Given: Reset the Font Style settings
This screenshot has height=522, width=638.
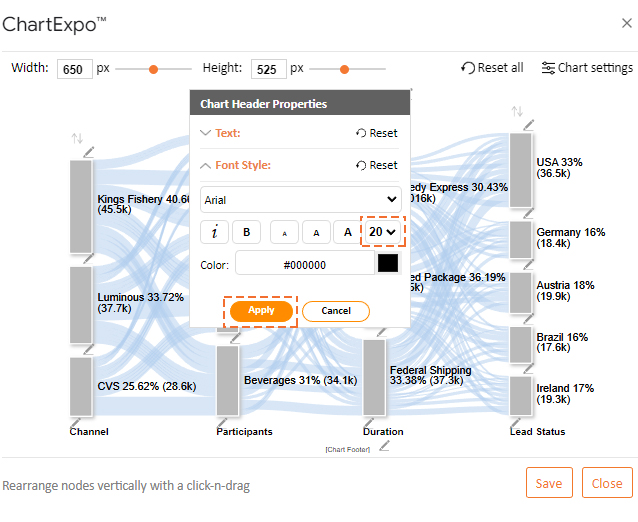Looking at the screenshot, I should pyautogui.click(x=376, y=165).
